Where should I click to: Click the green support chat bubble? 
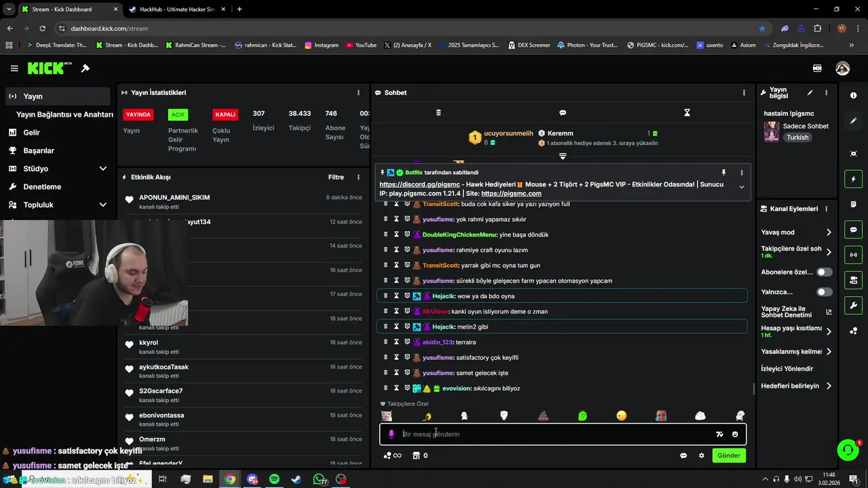[x=848, y=450]
